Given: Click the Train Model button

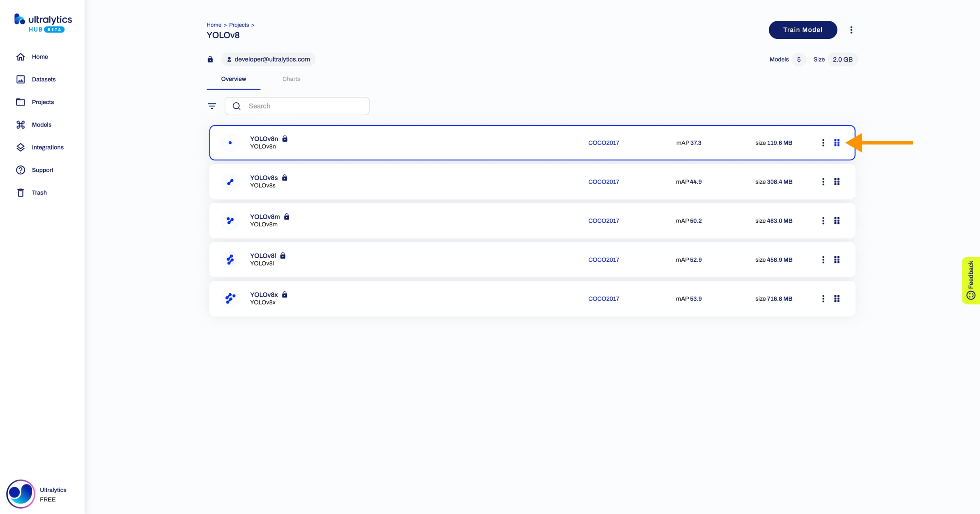Looking at the screenshot, I should [x=802, y=29].
